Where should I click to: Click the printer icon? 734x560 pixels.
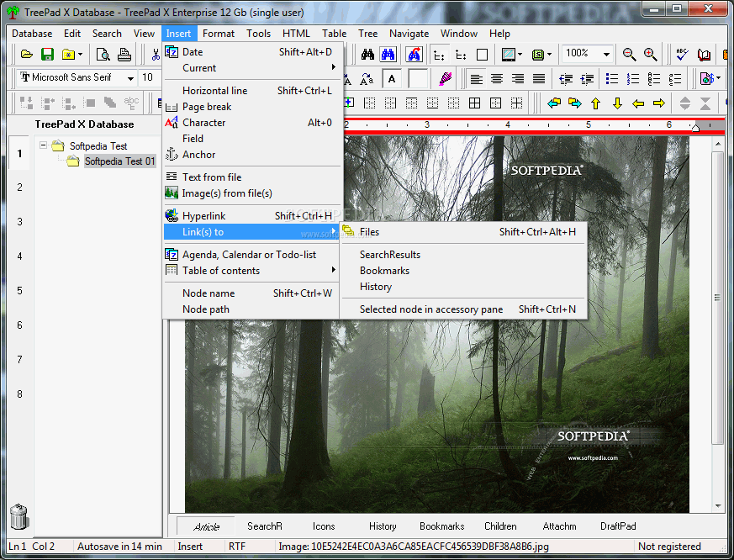pyautogui.click(x=124, y=55)
